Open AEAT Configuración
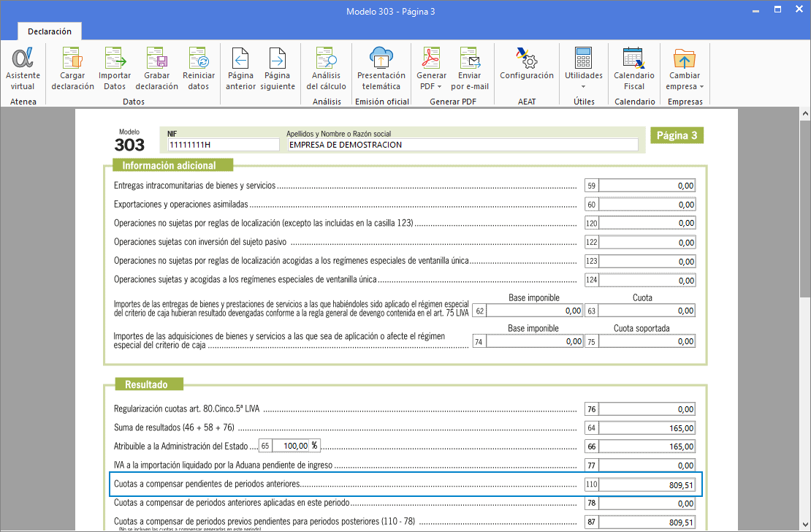 [527, 64]
